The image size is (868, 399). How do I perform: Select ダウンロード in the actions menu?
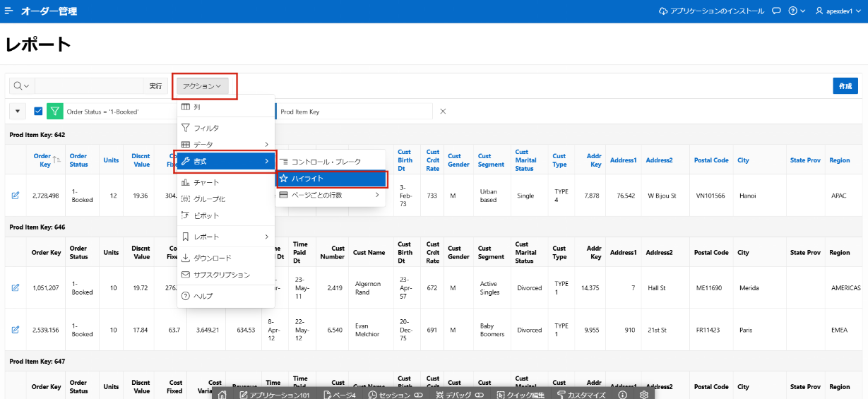(225, 258)
